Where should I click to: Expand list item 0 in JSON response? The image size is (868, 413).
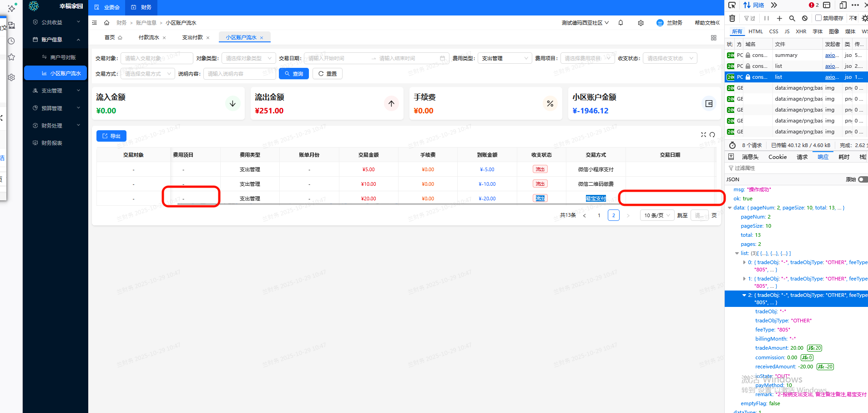point(744,262)
